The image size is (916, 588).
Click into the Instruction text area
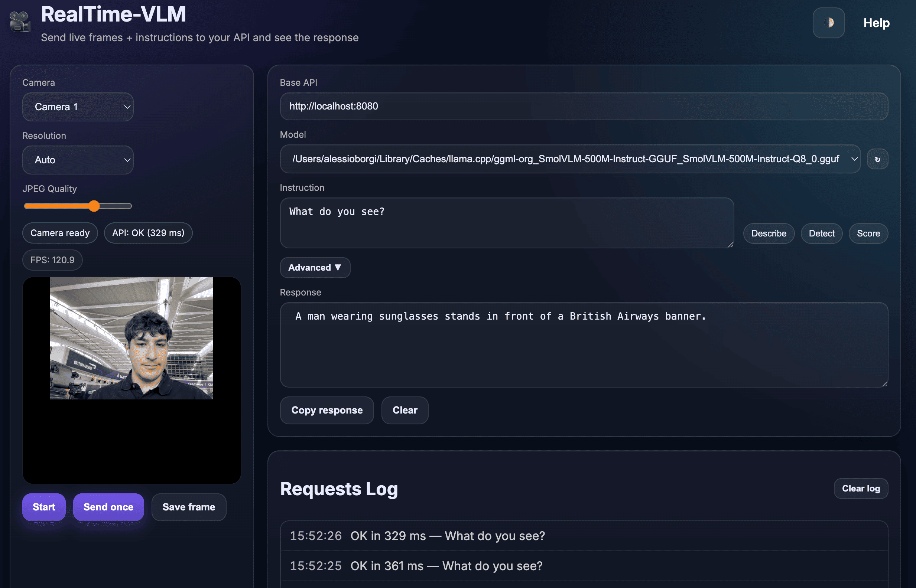[x=507, y=223]
